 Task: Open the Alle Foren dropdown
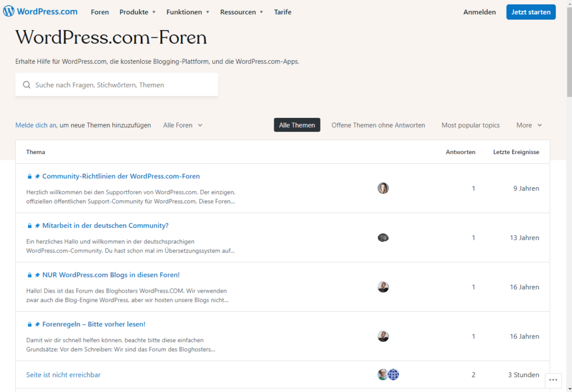183,125
